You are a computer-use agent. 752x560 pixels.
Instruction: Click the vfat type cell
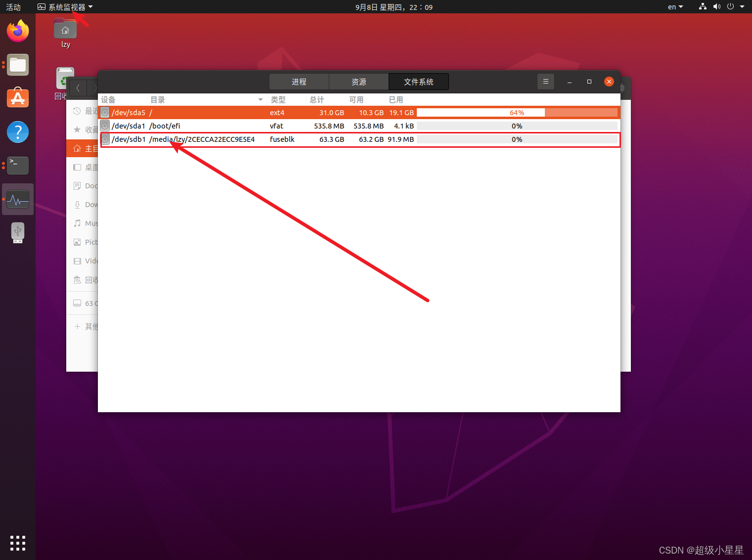[x=276, y=126]
